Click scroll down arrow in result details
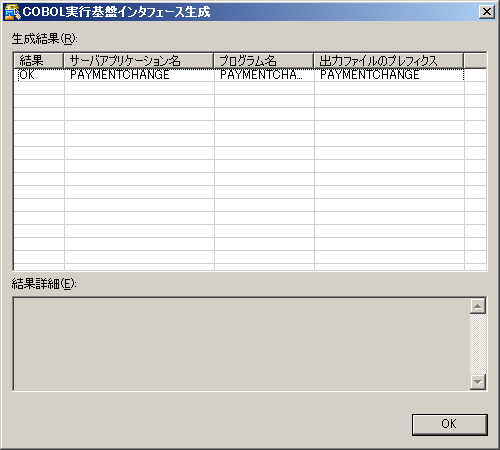The width and height of the screenshot is (500, 450). (478, 382)
